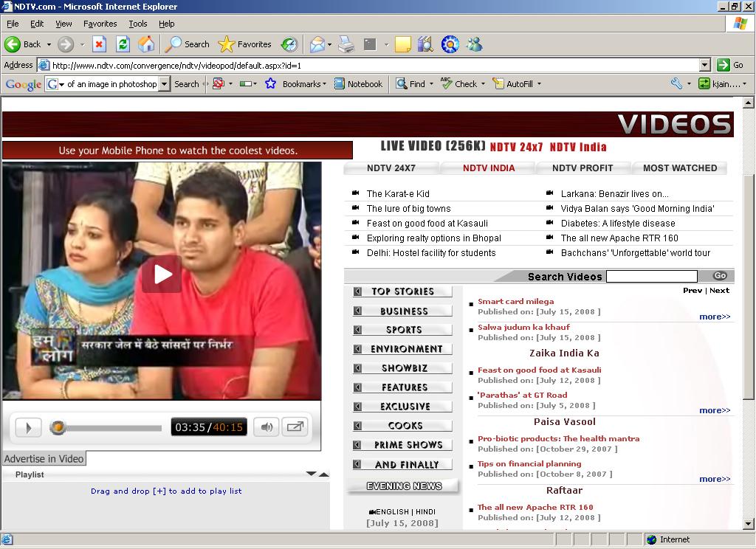Switch to the NDTV PROFIT tab
This screenshot has width=756, height=549.
pos(583,168)
